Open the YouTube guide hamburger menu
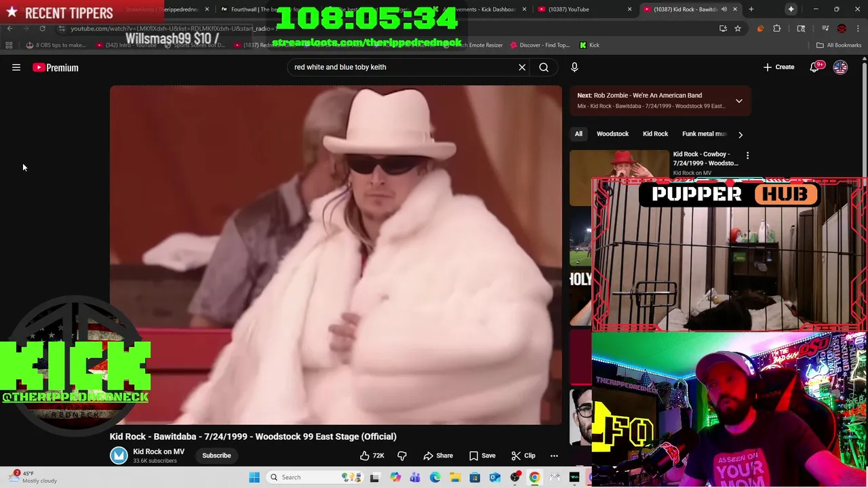 click(x=16, y=67)
